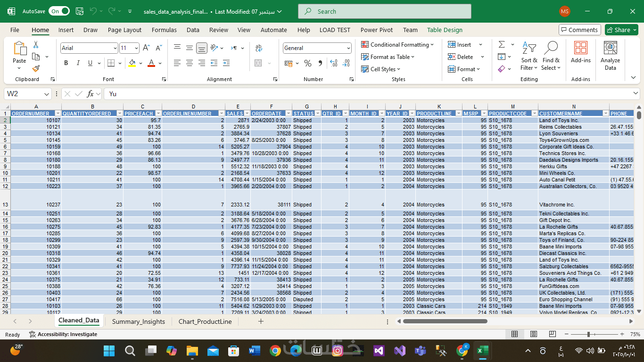Switch to Page Break Preview view
The height and width of the screenshot is (362, 644).
pyautogui.click(x=553, y=334)
